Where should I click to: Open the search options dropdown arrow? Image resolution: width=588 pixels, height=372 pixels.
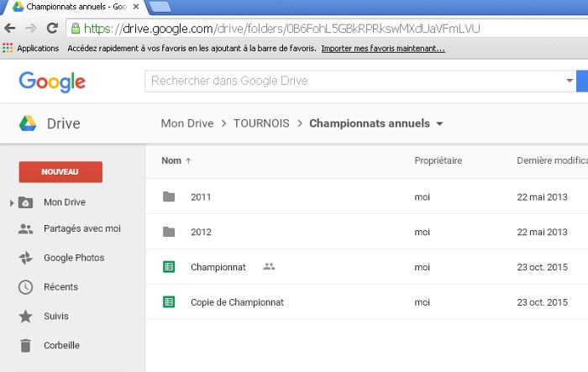(569, 81)
